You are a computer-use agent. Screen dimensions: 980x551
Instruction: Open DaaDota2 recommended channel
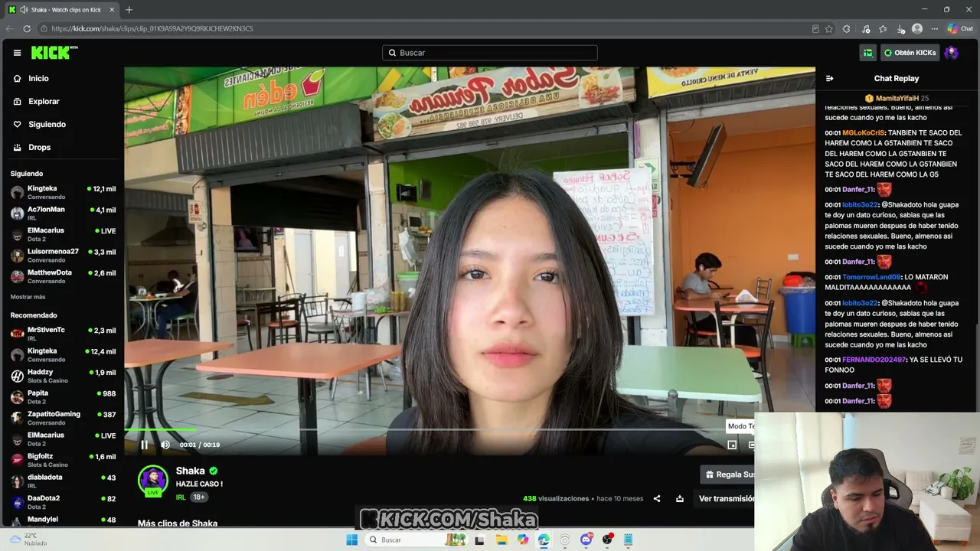(63, 502)
